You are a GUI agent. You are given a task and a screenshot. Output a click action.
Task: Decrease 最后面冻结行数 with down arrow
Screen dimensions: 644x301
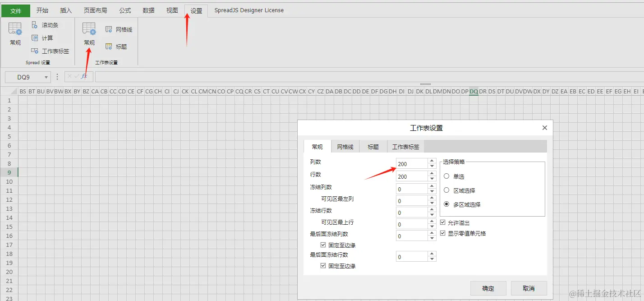[x=432, y=259]
